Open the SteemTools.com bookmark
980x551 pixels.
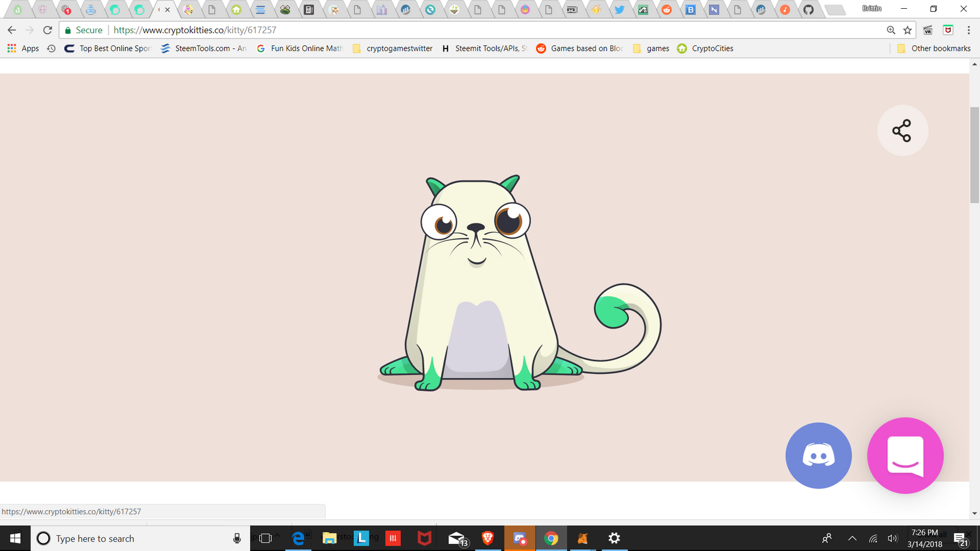[x=204, y=48]
